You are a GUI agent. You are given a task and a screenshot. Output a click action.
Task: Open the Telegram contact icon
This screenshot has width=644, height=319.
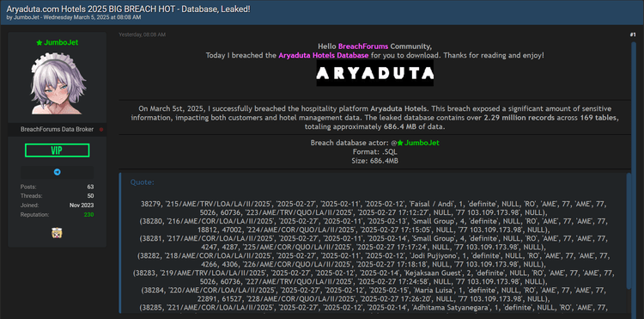[x=57, y=172]
